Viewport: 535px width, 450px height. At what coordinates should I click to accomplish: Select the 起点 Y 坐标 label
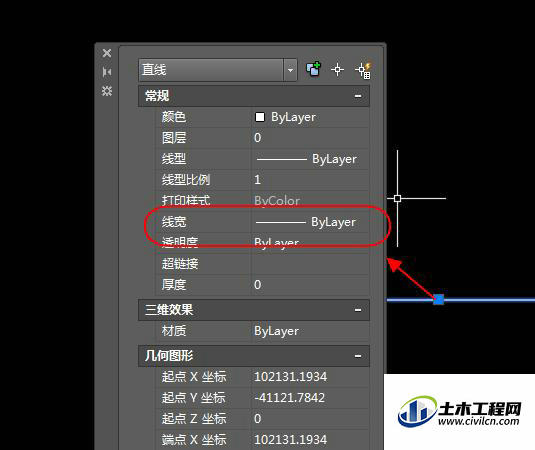[193, 397]
